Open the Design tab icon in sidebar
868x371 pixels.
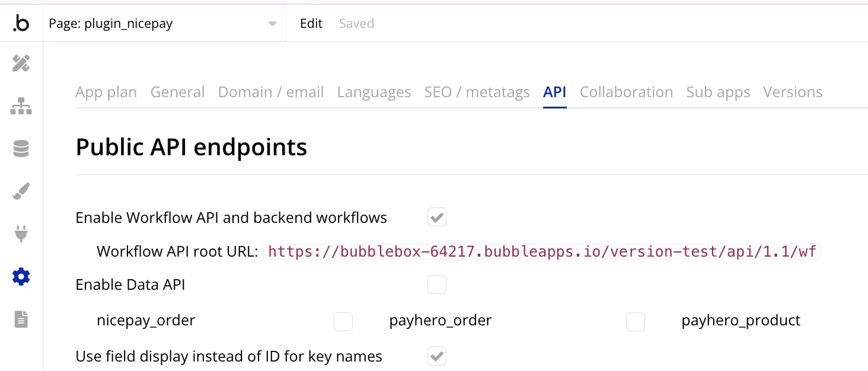[x=21, y=63]
